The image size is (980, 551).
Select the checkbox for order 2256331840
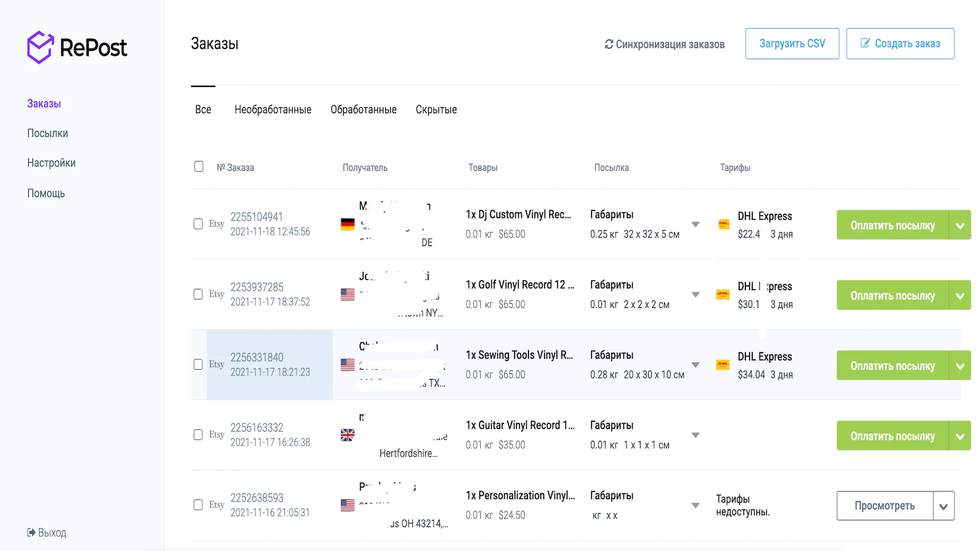tap(198, 364)
